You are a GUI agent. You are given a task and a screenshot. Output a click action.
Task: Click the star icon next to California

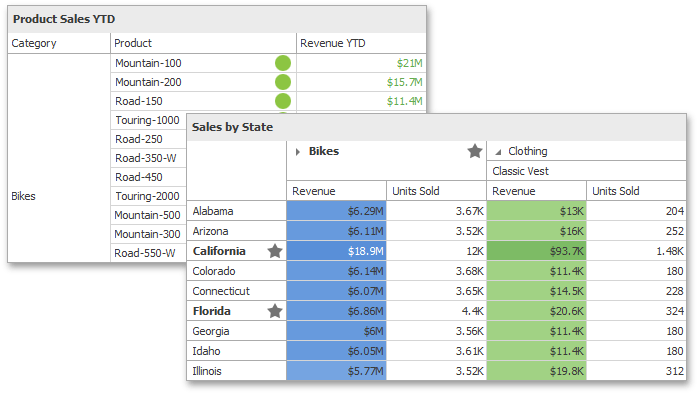pos(275,251)
